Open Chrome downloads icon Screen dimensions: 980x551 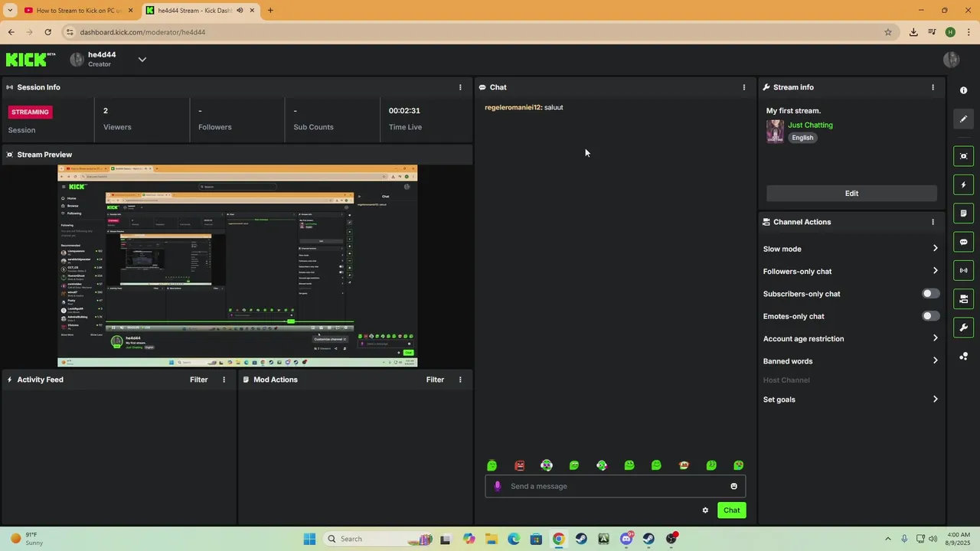click(x=913, y=32)
